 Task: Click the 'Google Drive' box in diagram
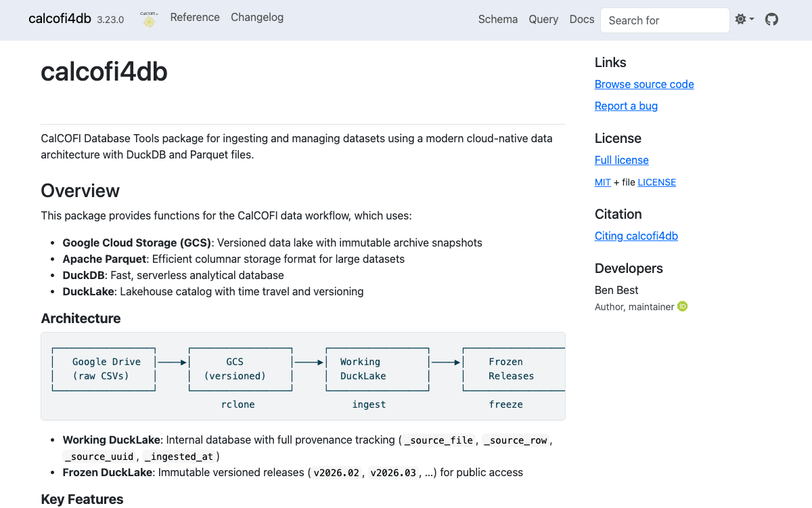(104, 369)
